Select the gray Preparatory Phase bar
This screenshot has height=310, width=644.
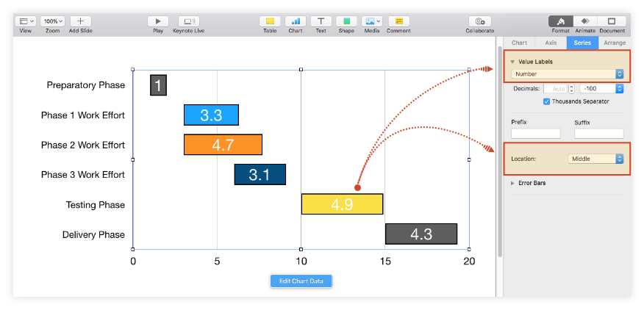159,85
